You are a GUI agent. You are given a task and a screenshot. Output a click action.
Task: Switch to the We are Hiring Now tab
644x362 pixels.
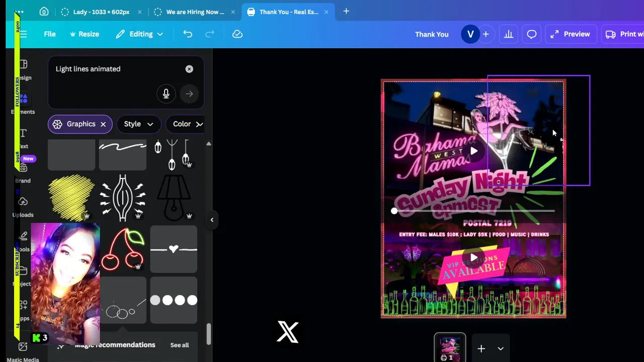click(195, 12)
